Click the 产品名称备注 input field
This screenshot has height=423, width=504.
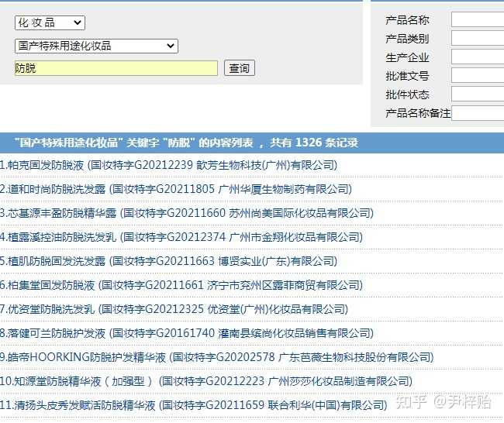(x=478, y=113)
